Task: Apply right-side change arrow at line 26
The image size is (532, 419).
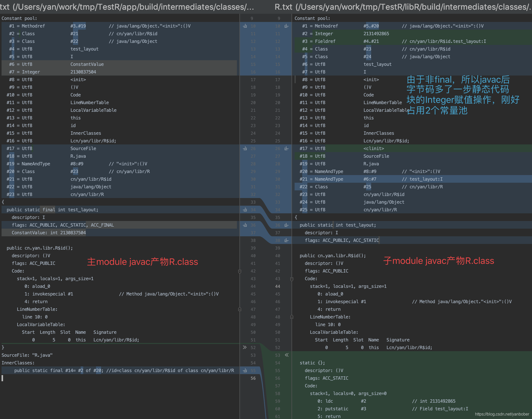Action: click(286, 149)
